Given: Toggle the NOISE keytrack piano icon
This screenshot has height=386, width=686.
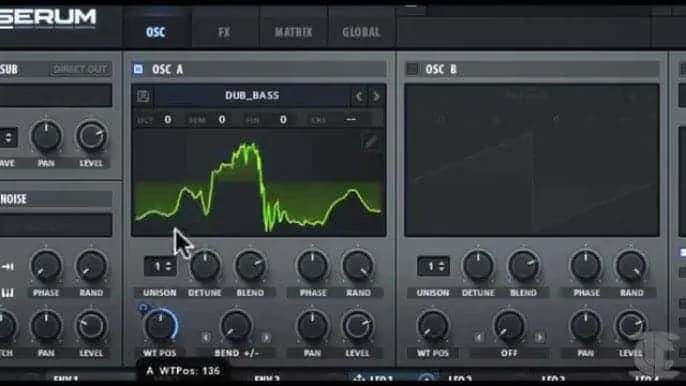Looking at the screenshot, I should pos(7,292).
